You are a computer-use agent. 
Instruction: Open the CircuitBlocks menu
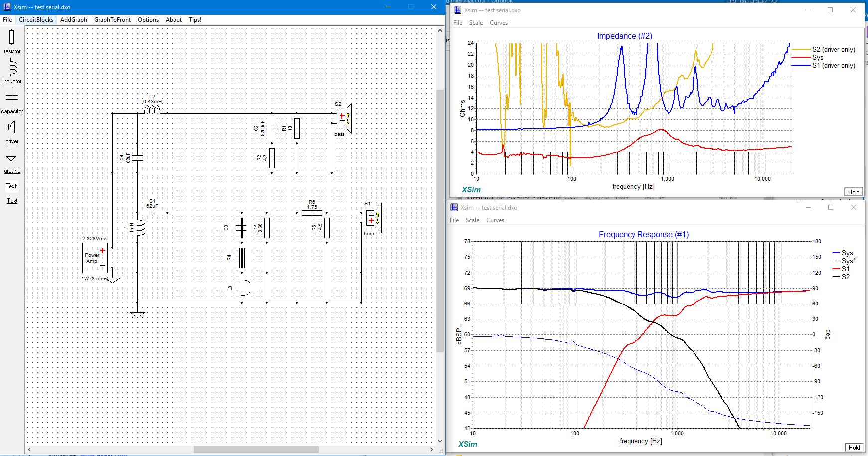[x=36, y=20]
